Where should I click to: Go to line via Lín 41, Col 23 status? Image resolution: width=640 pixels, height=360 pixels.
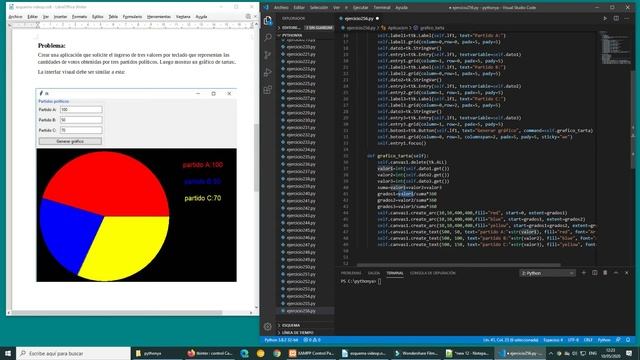pos(511,340)
